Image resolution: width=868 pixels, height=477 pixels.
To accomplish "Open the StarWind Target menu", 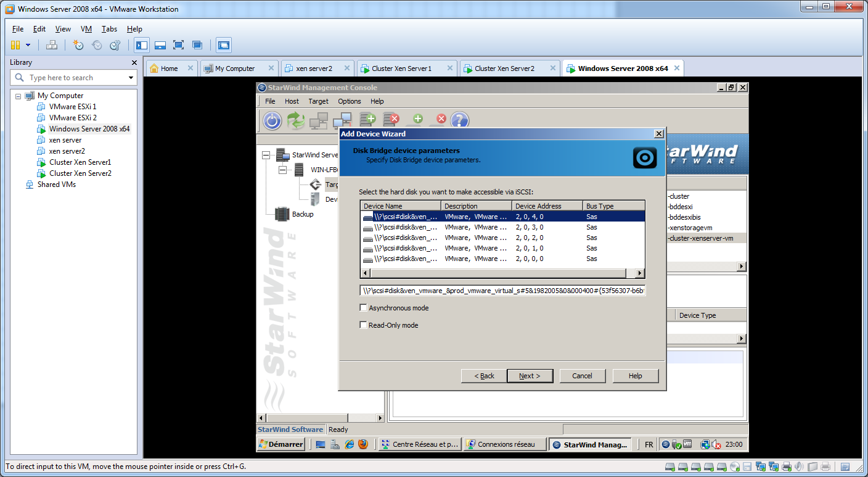I will (318, 101).
